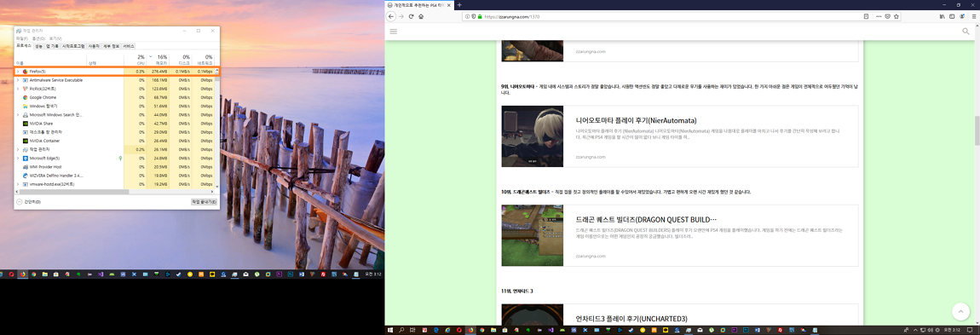Click green padlock in address bar
Screen dimensions: 980x335
(480, 16)
